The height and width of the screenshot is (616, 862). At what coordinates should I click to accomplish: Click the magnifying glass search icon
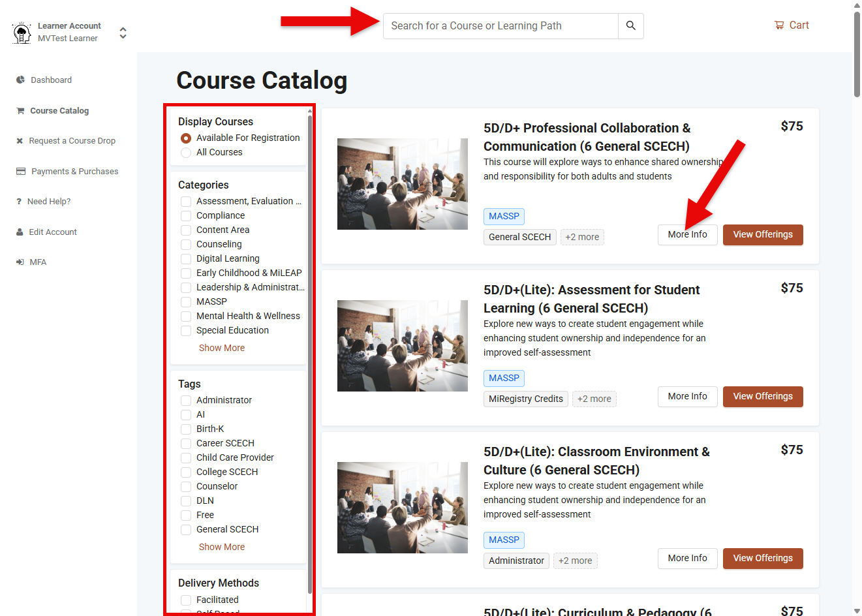(630, 25)
